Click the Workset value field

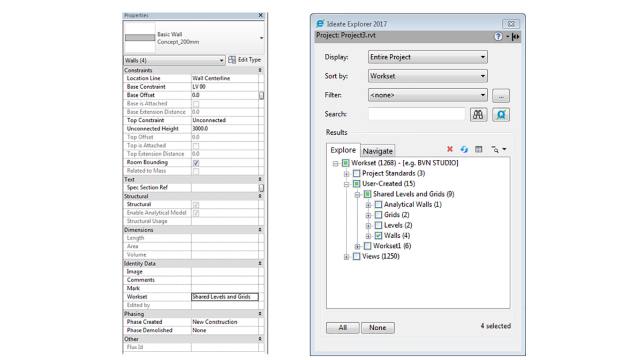[225, 297]
